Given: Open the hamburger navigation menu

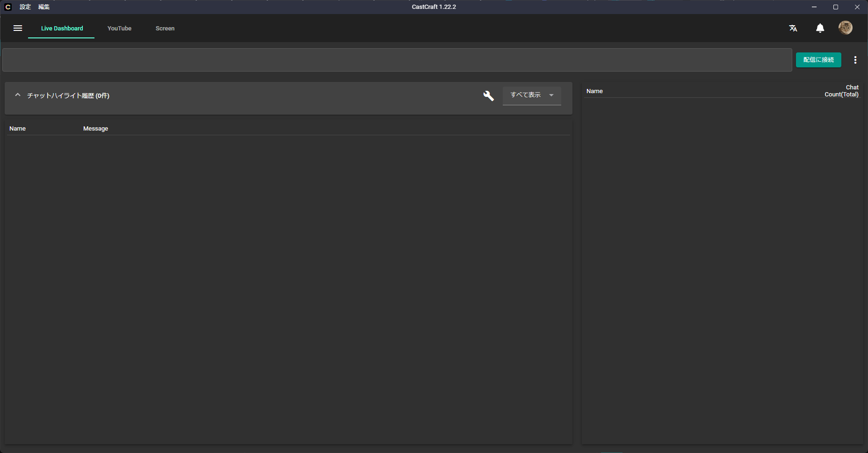Looking at the screenshot, I should point(18,29).
